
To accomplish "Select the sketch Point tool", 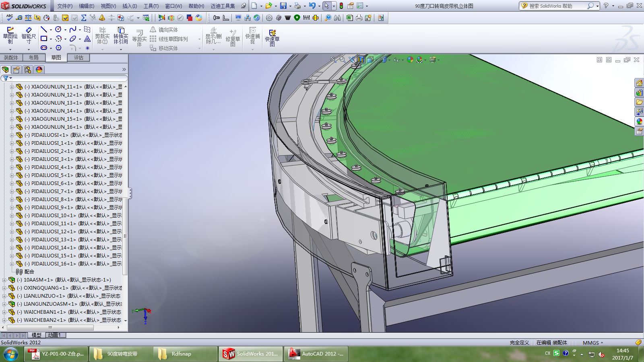I will pos(87,48).
